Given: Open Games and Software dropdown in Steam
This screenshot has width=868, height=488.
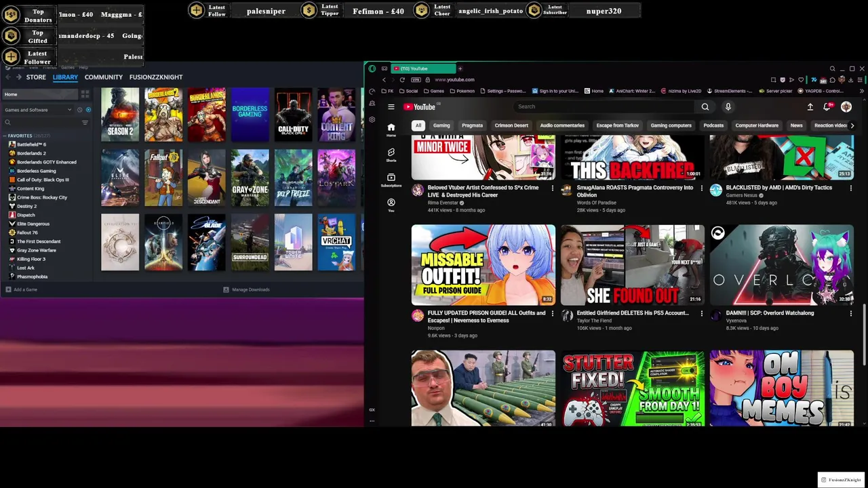Looking at the screenshot, I should (x=38, y=110).
